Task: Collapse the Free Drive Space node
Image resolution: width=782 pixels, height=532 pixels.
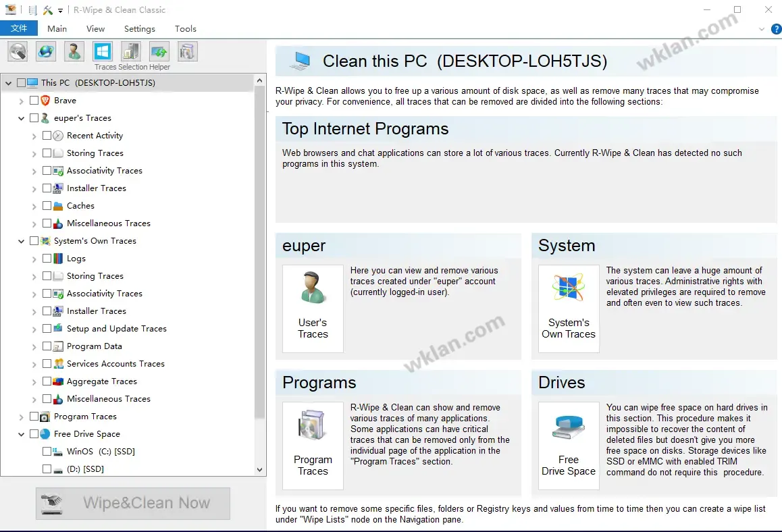Action: click(x=21, y=434)
